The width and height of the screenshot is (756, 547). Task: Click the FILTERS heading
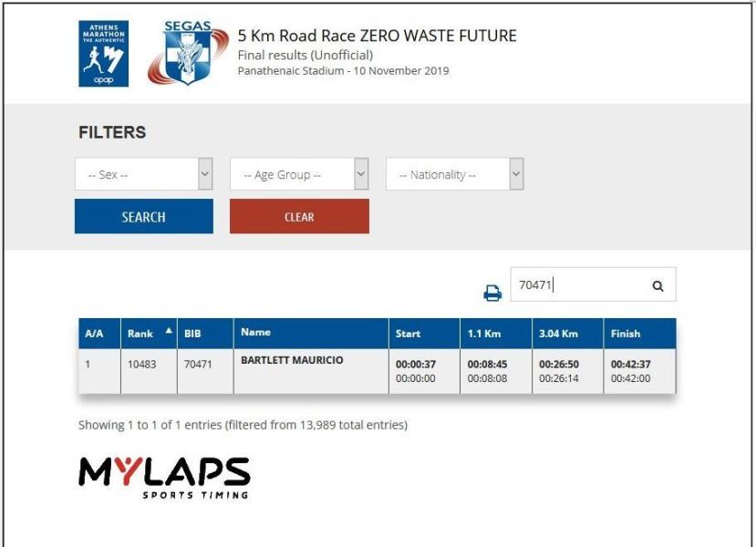pos(112,132)
